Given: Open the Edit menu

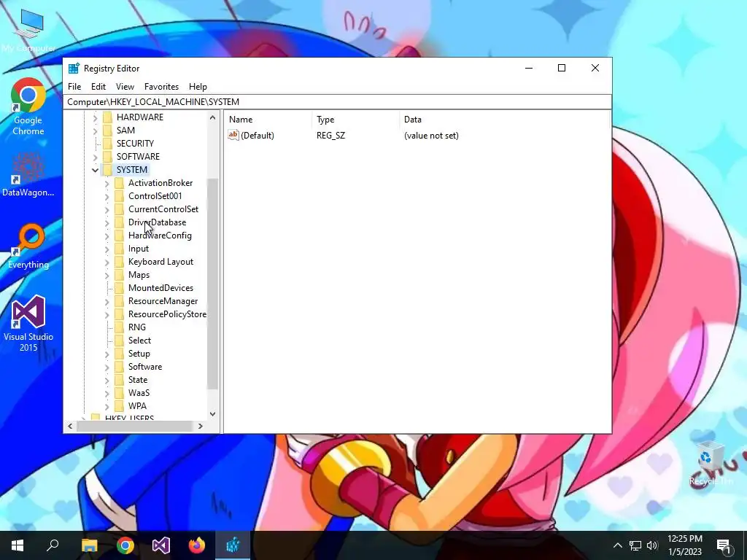Looking at the screenshot, I should point(98,87).
